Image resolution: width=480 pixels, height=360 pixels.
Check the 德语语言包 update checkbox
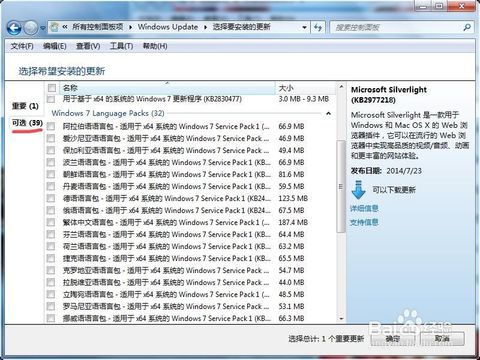tap(51, 198)
